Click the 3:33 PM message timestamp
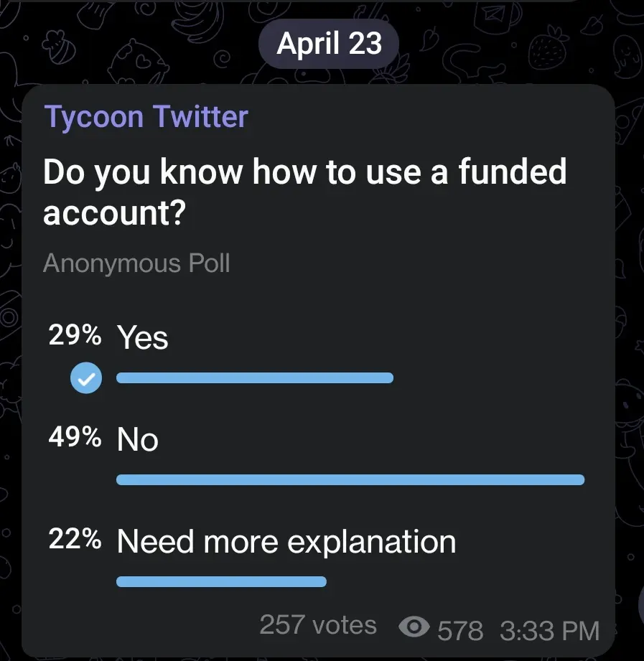 click(x=549, y=630)
